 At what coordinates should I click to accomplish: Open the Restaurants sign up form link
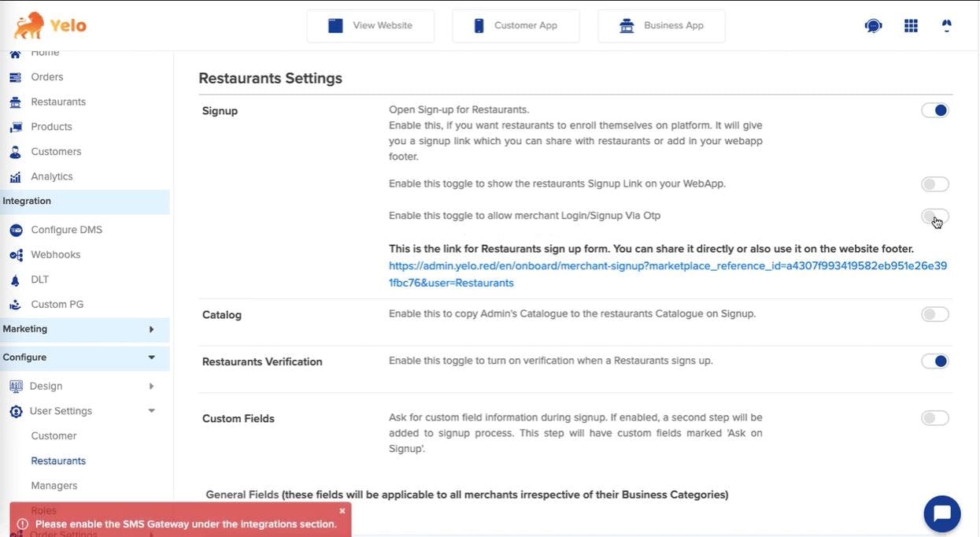(x=667, y=265)
